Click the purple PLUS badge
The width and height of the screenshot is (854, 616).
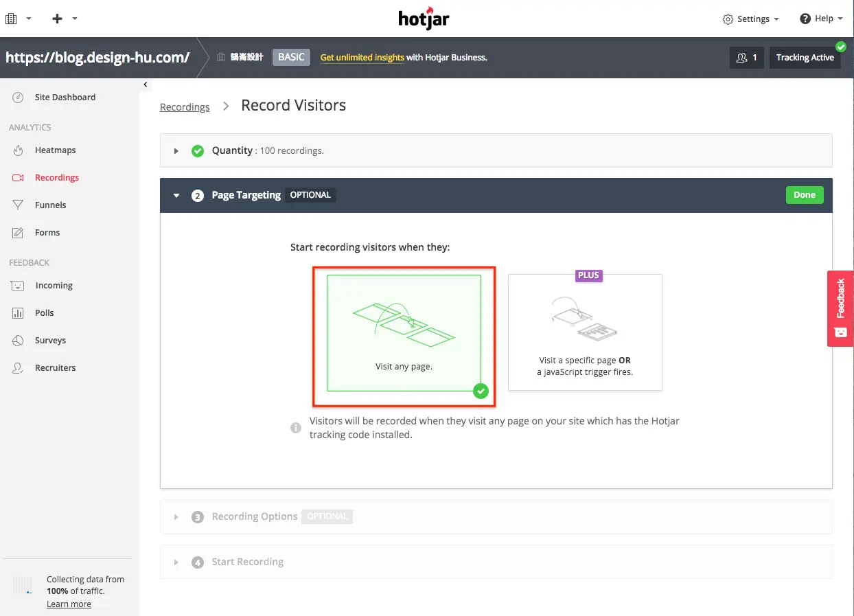click(588, 275)
